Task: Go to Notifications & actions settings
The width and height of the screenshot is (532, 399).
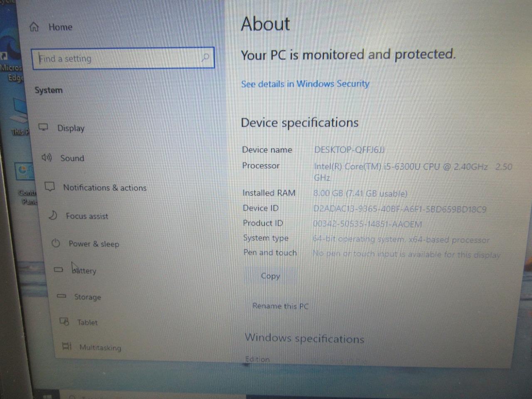Action: 105,187
